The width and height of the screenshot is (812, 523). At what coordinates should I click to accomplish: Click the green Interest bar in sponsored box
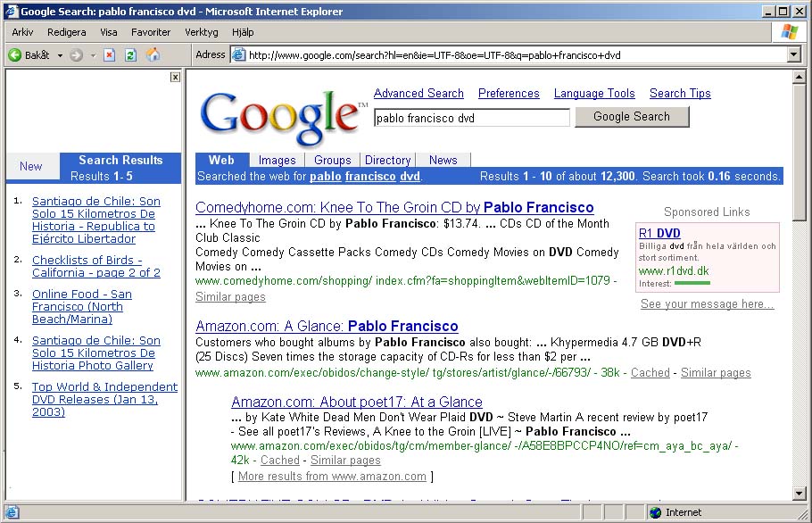tap(692, 283)
